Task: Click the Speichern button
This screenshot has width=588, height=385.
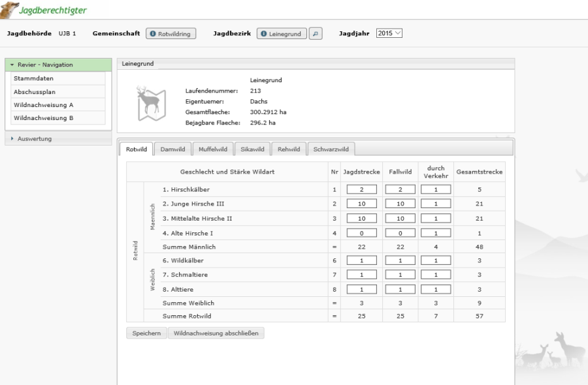Action: pyautogui.click(x=146, y=333)
